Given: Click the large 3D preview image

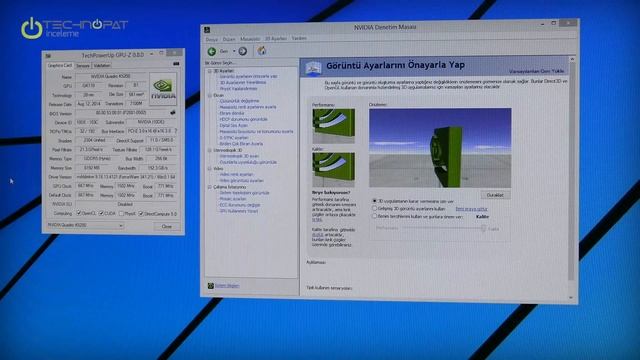Looking at the screenshot, I should coord(440,148).
